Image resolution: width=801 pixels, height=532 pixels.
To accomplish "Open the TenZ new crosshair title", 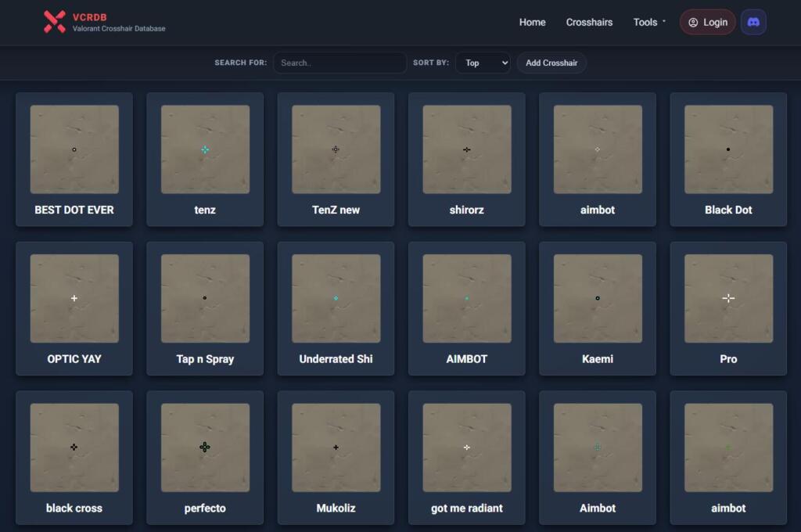I will click(x=336, y=210).
